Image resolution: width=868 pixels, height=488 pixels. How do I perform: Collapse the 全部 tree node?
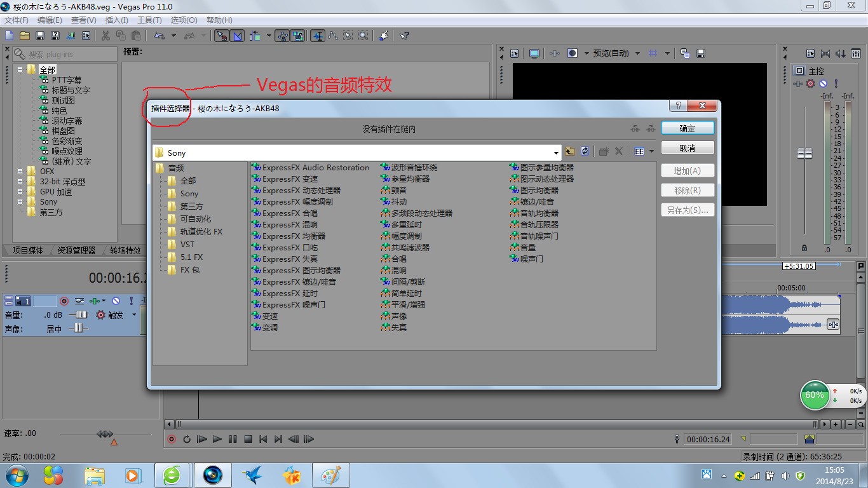tap(20, 69)
